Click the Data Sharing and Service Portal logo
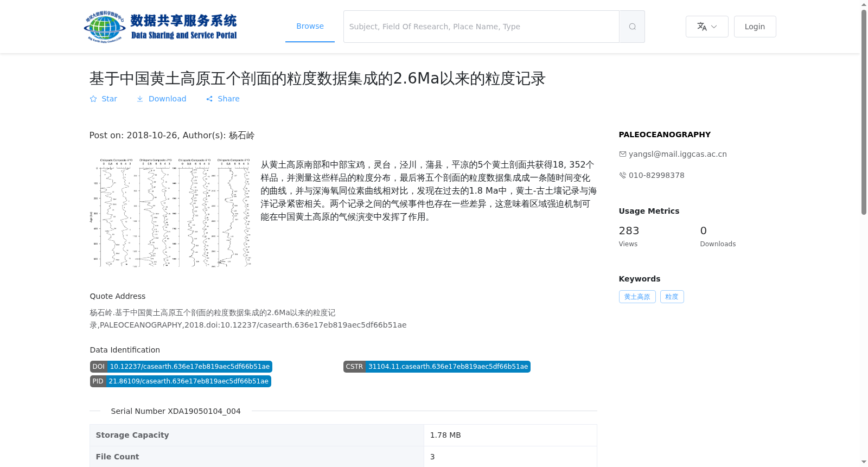The image size is (868, 467). (x=161, y=27)
